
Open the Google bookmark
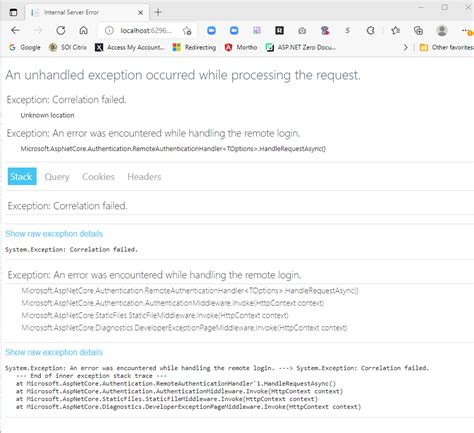25,47
